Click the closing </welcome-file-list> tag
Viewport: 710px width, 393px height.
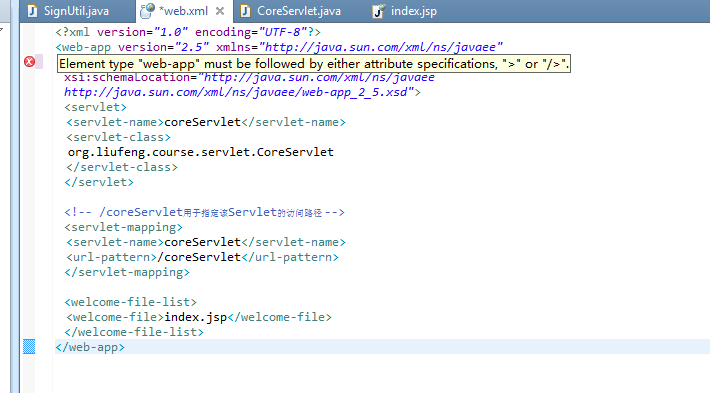pyautogui.click(x=134, y=332)
